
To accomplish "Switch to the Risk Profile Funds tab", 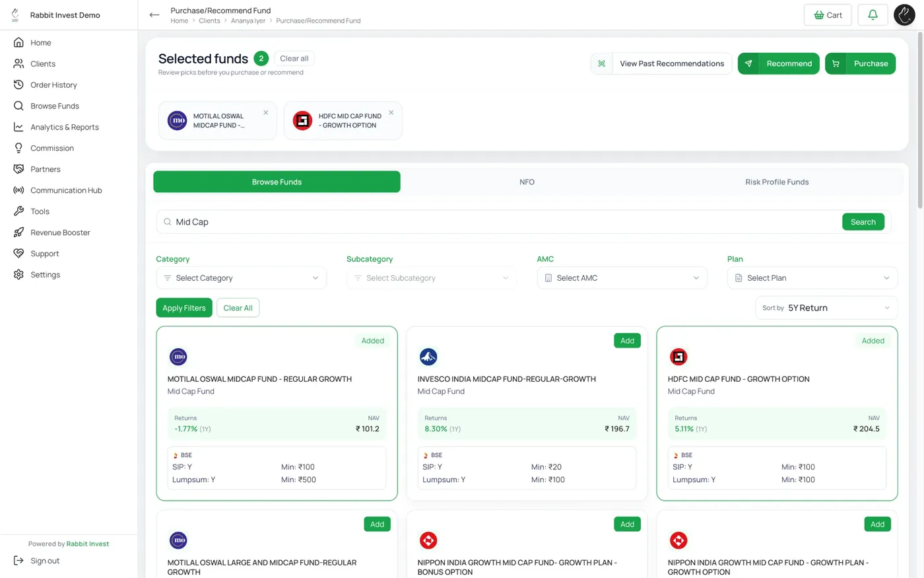I will pos(777,182).
